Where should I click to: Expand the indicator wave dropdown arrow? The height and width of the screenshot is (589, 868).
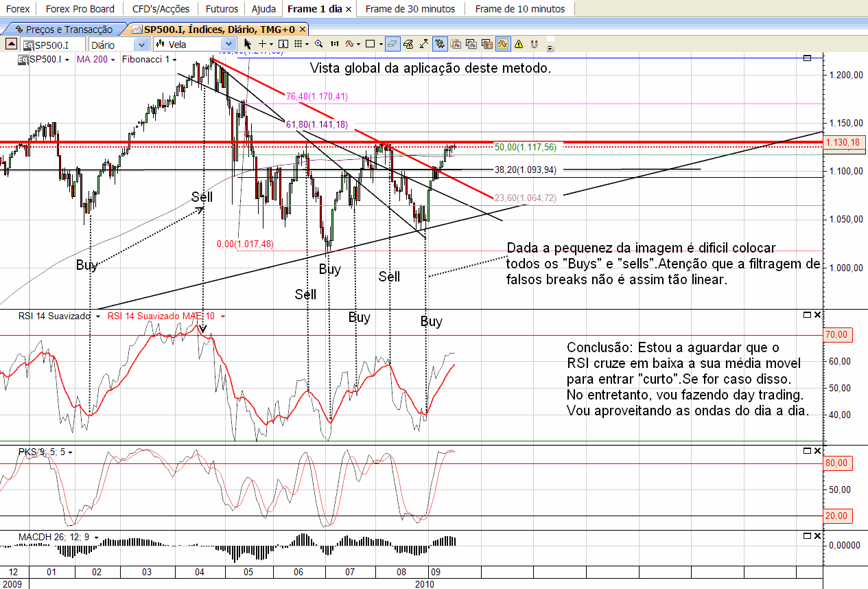click(358, 44)
